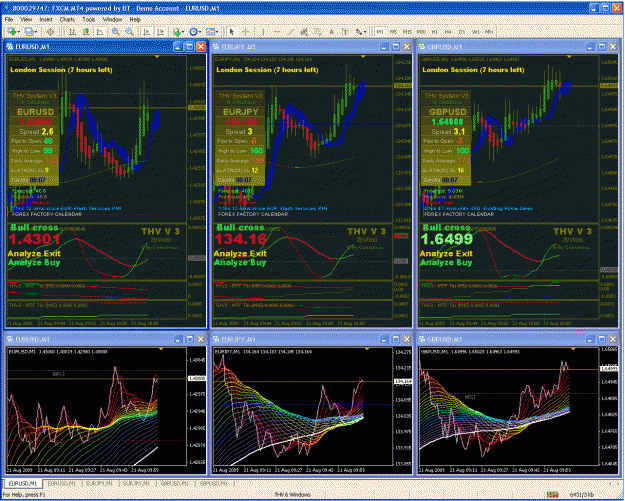Click chart shift triangle in GBPUSD THV chart
Image resolution: width=625 pixels, height=501 pixels.
[x=569, y=57]
